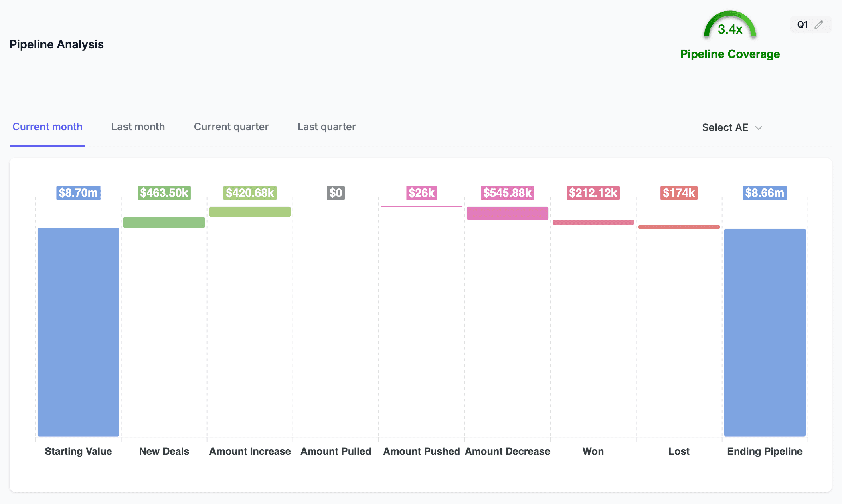Click the $174k value label

point(679,193)
